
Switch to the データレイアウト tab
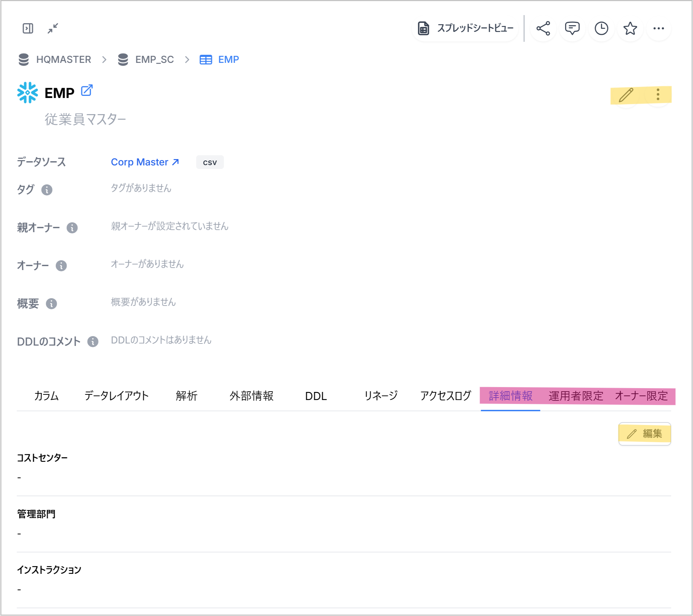coord(117,396)
